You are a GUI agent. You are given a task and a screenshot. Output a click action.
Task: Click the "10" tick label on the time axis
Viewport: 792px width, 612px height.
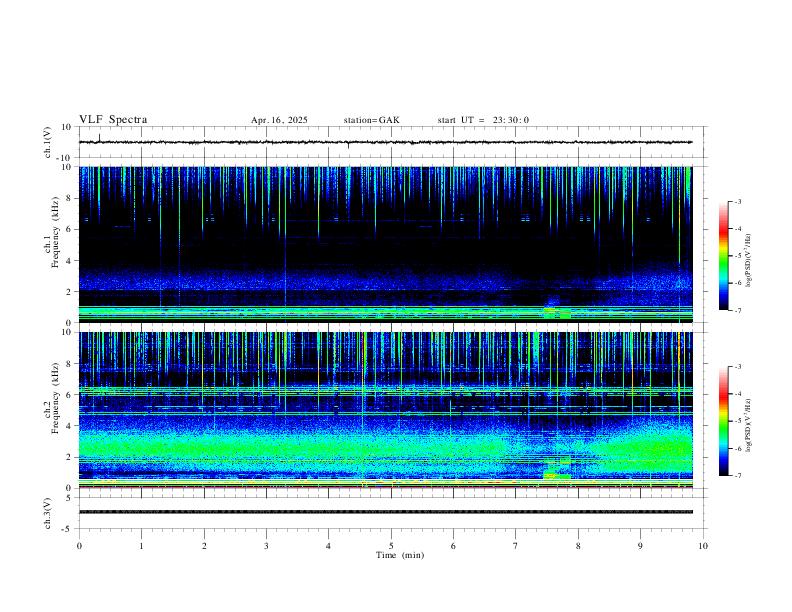pyautogui.click(x=703, y=546)
